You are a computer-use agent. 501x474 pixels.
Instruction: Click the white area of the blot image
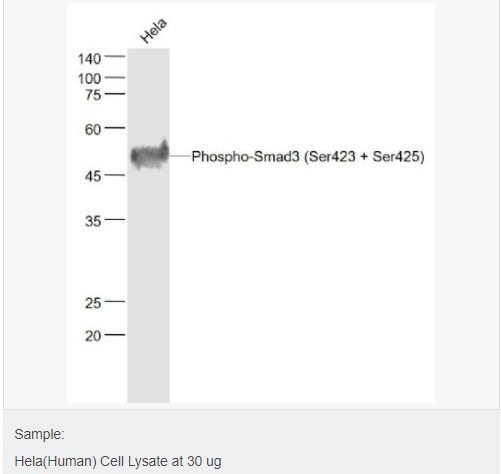click(300, 267)
